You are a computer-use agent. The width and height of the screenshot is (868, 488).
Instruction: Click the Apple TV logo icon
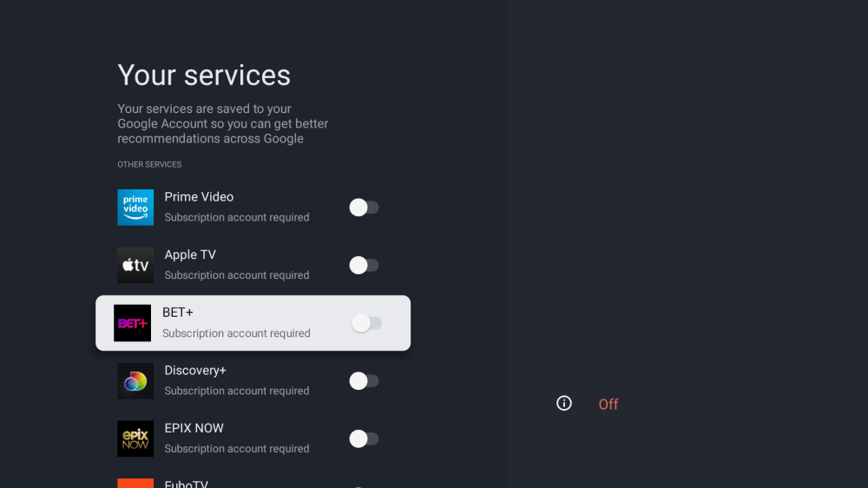point(135,265)
